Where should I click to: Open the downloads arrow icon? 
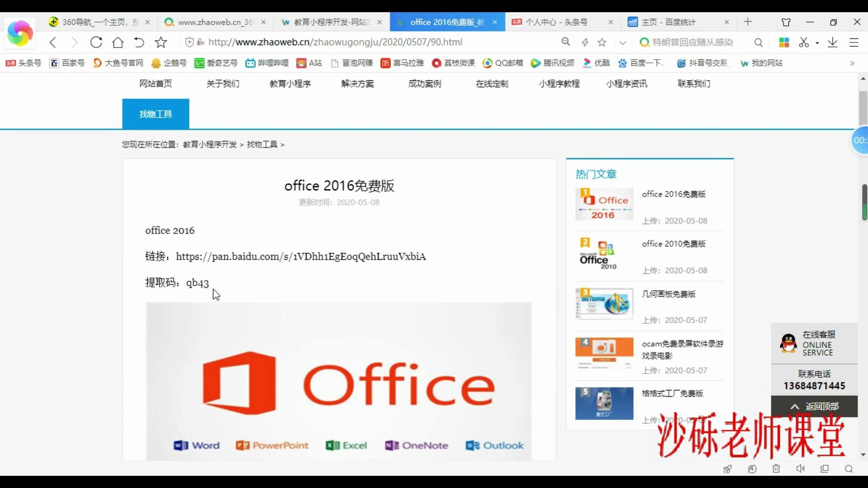pos(833,42)
